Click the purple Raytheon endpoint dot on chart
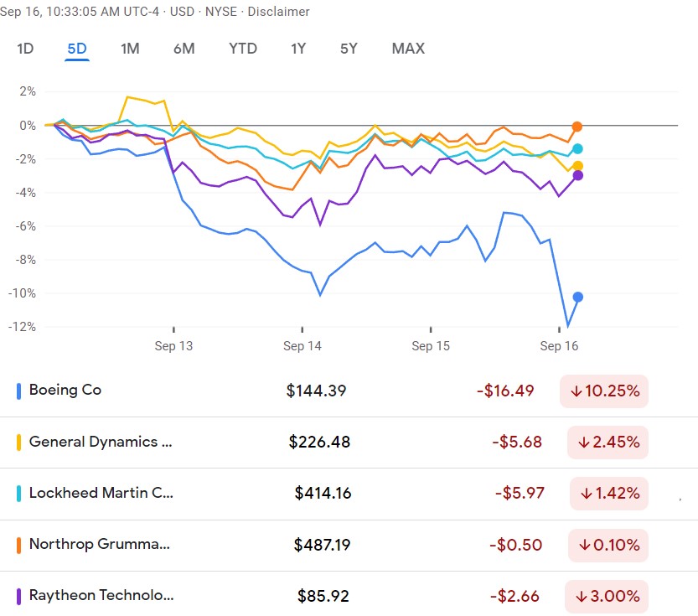Screen dimensions: 698x616 [x=577, y=175]
